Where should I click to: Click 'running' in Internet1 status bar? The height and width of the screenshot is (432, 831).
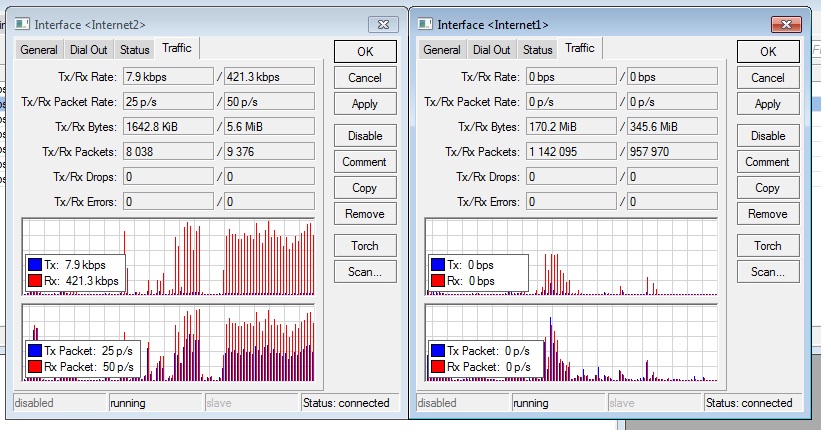point(531,403)
